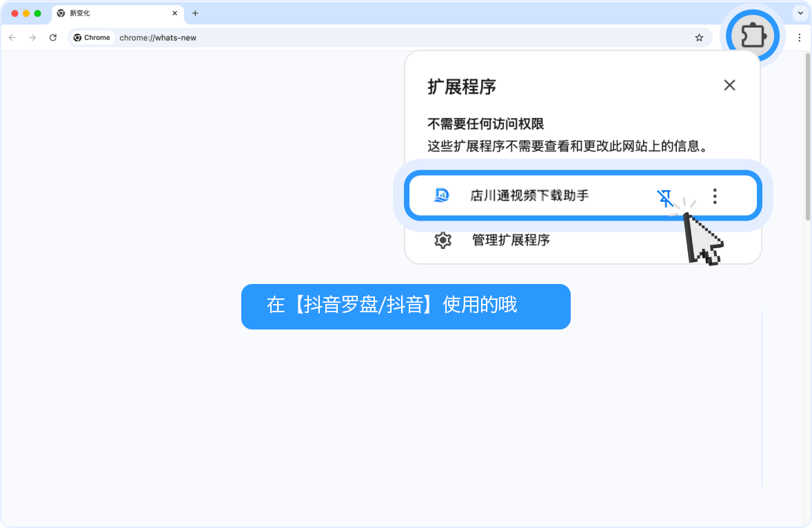Expand the tab search dropdown arrow
812x528 pixels.
pos(800,14)
